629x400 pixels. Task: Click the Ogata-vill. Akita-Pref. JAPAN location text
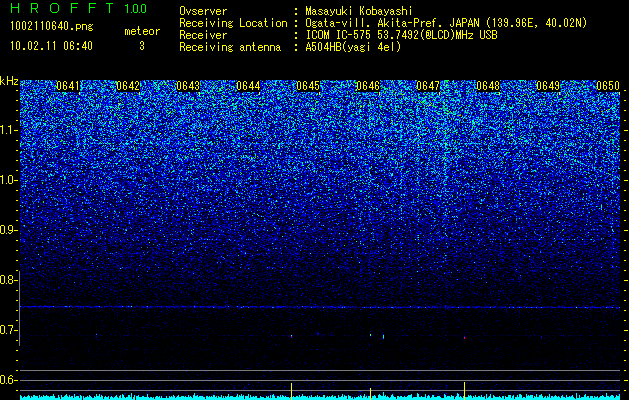[446, 23]
